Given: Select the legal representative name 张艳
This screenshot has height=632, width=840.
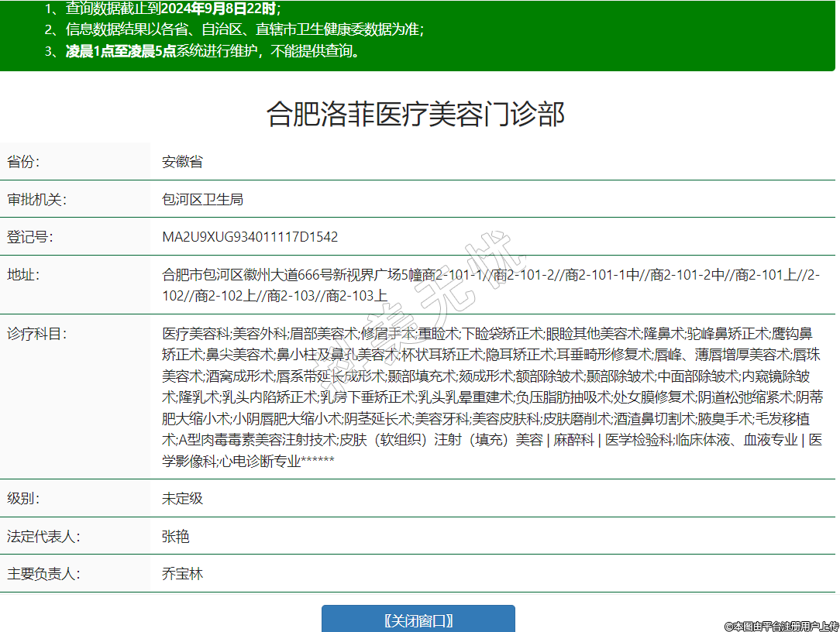Looking at the screenshot, I should pyautogui.click(x=175, y=536).
